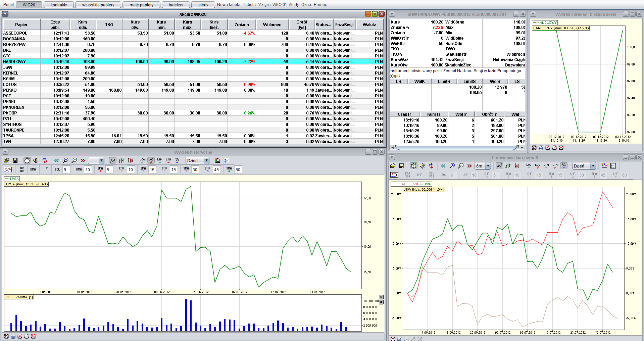Click PIV PTS indicator in Wykres historyczny
644x341 pixels.
45,170
